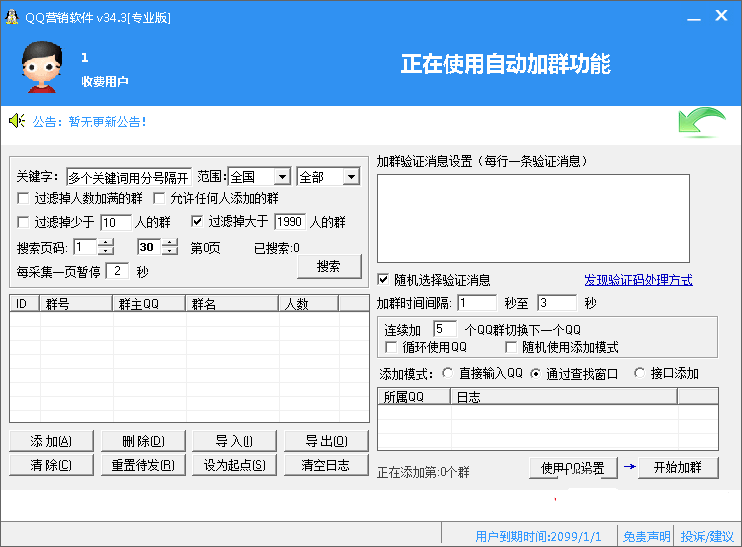Click the 日志 column header

[564, 397]
